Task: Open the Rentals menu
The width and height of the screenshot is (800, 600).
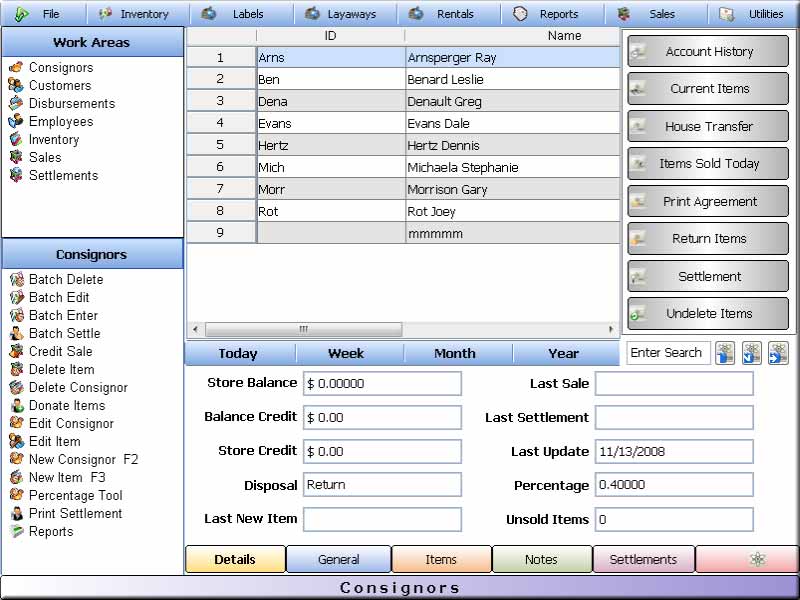Action: tap(449, 14)
